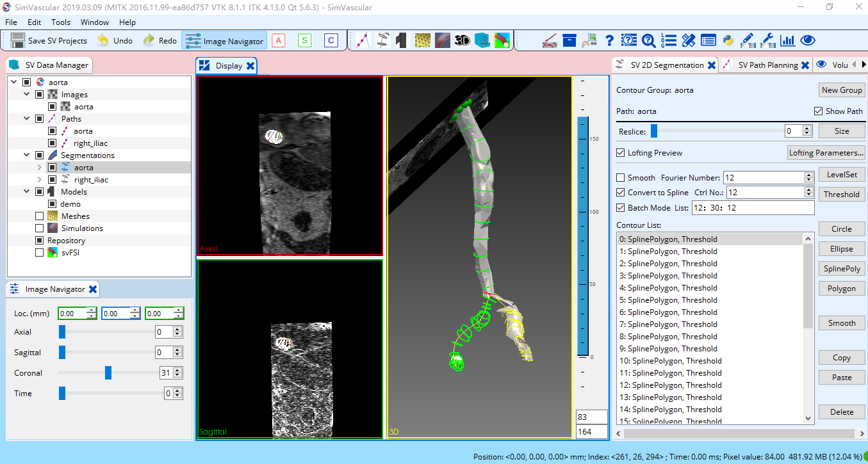Click the LevelSet button

click(842, 175)
